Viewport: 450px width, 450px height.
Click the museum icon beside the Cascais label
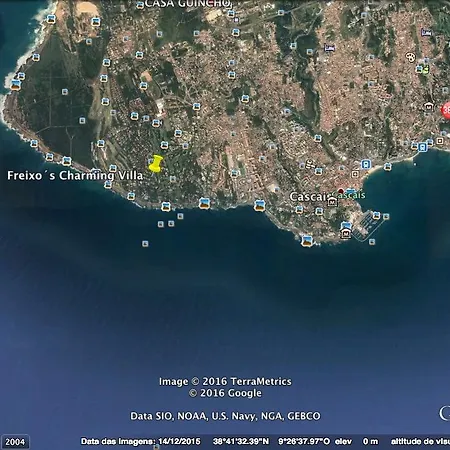[x=332, y=202]
